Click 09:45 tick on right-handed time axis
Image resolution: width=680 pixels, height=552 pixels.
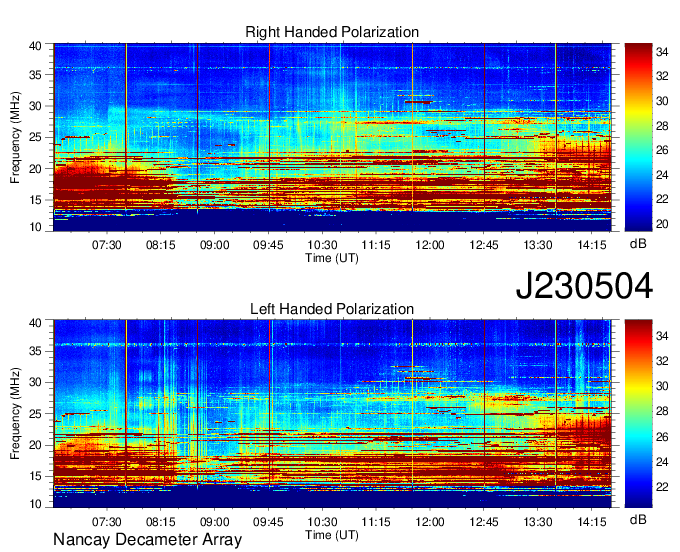coord(268,245)
